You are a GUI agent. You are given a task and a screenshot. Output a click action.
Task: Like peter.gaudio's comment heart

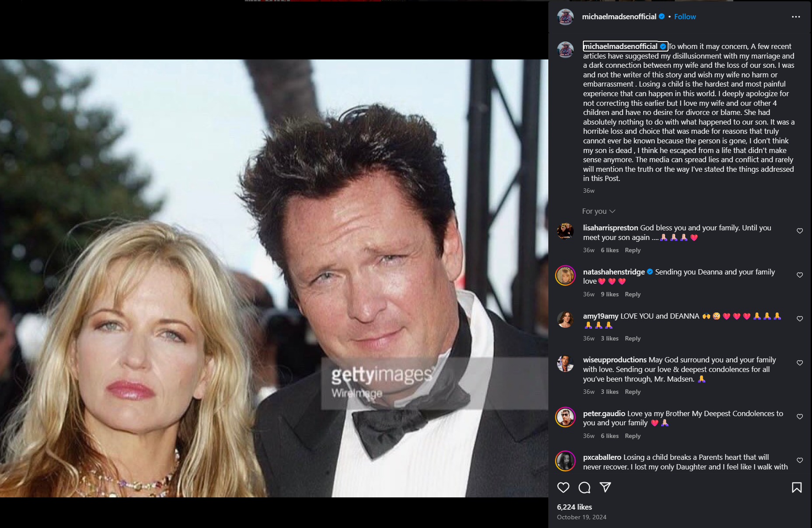[x=800, y=417]
